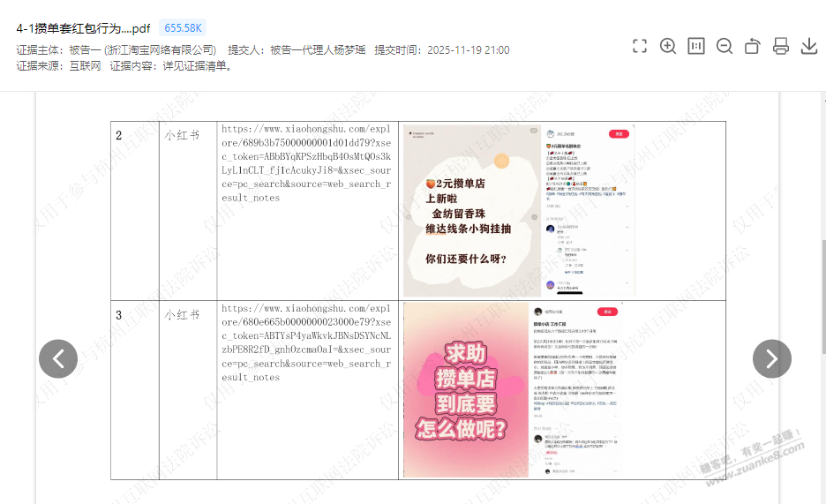Zoom out of the document
The height and width of the screenshot is (504, 826).
click(725, 46)
